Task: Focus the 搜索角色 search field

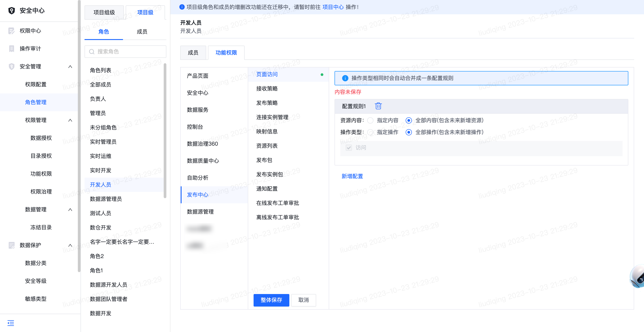Action: pos(125,51)
